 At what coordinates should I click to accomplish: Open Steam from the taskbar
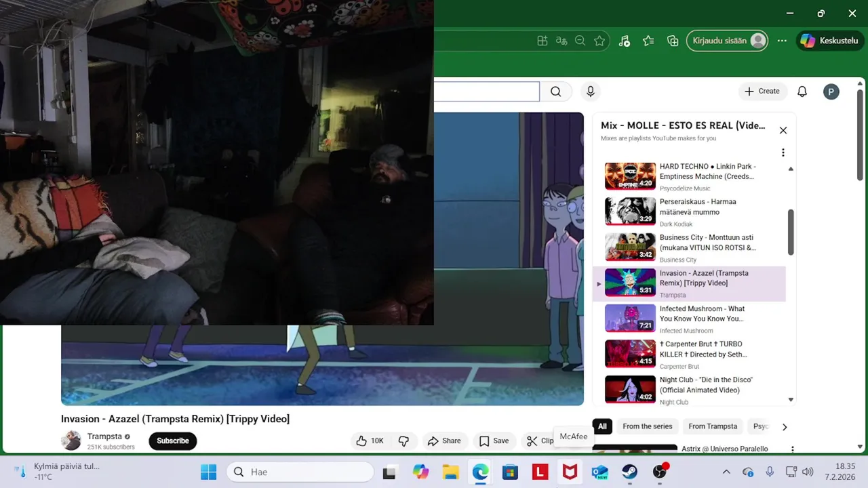click(629, 472)
